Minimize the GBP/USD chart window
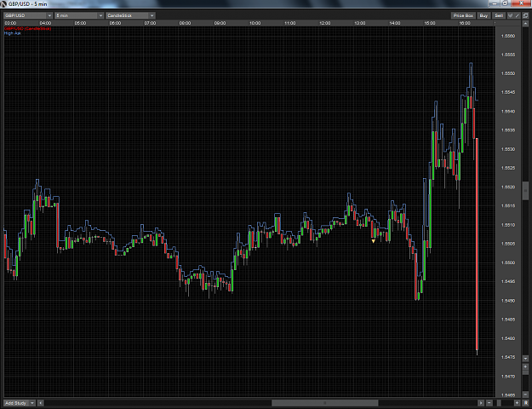Image resolution: width=532 pixels, height=409 pixels. [495, 3]
